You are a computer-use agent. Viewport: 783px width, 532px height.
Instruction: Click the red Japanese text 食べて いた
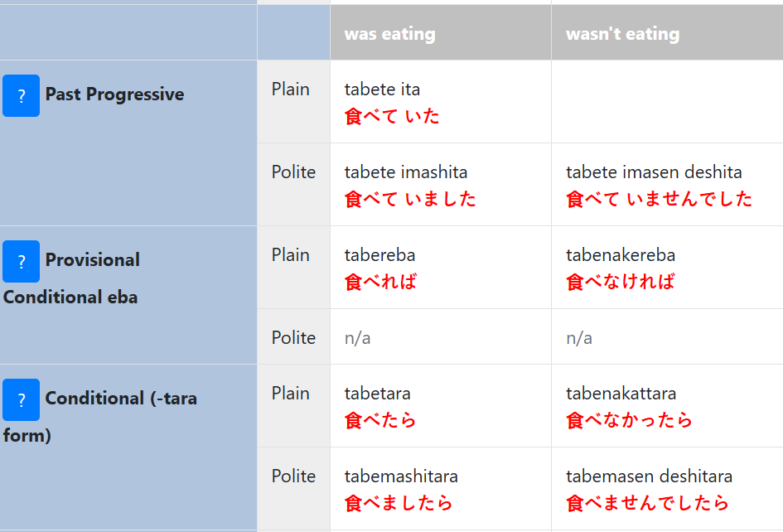pyautogui.click(x=392, y=116)
